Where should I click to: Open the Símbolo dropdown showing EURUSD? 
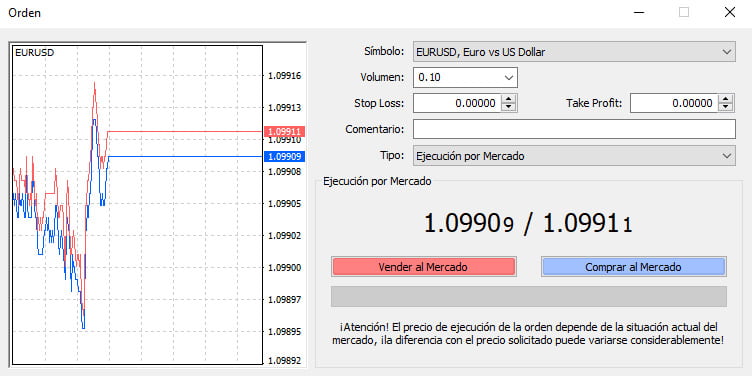pyautogui.click(x=574, y=52)
